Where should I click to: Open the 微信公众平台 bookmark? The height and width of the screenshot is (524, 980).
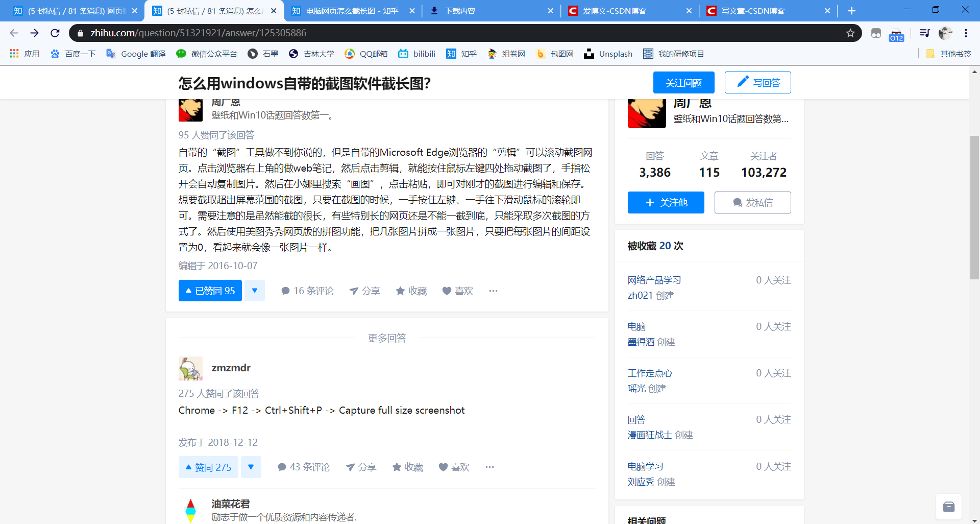click(x=207, y=54)
